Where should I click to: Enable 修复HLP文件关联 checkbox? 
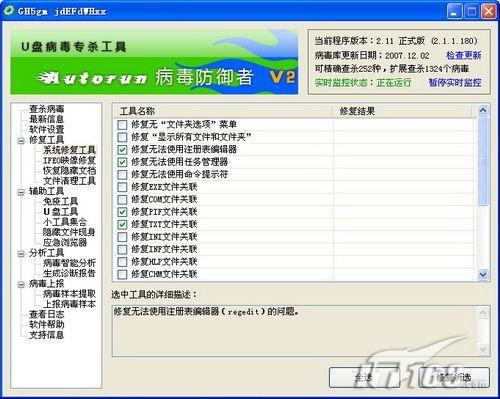tap(122, 262)
